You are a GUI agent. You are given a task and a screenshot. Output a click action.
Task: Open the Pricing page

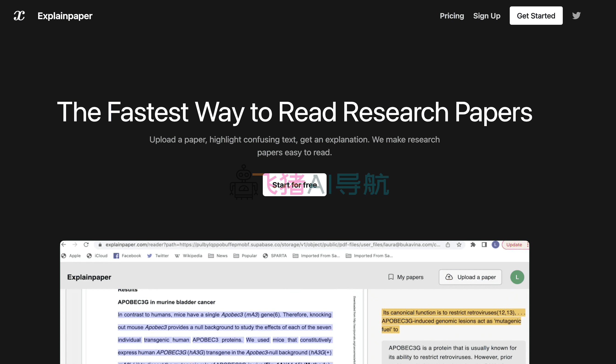452,16
